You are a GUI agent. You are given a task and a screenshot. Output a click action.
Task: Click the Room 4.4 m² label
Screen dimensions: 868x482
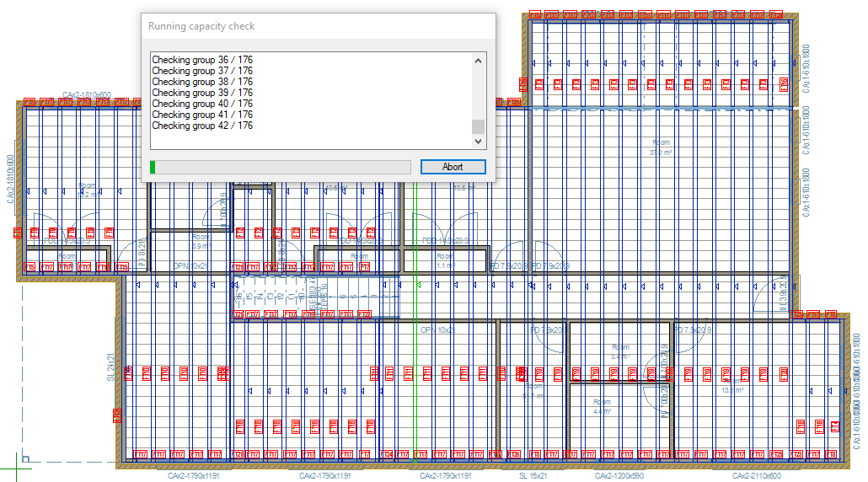click(602, 407)
